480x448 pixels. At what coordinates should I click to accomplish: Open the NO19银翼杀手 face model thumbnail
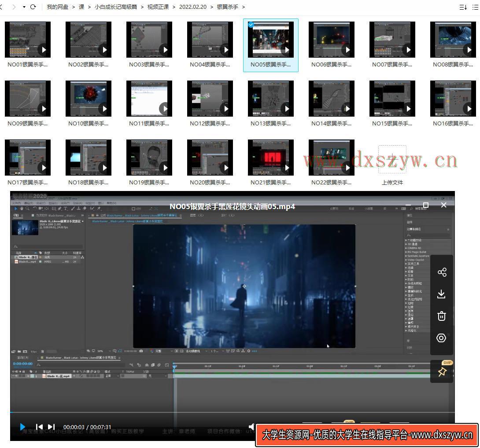pos(149,158)
